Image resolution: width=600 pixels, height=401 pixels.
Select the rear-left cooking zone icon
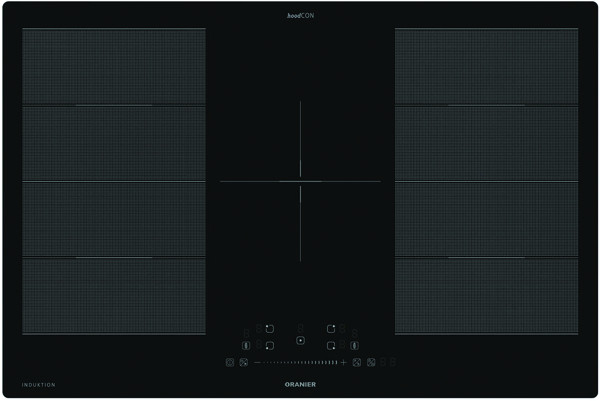269,328
